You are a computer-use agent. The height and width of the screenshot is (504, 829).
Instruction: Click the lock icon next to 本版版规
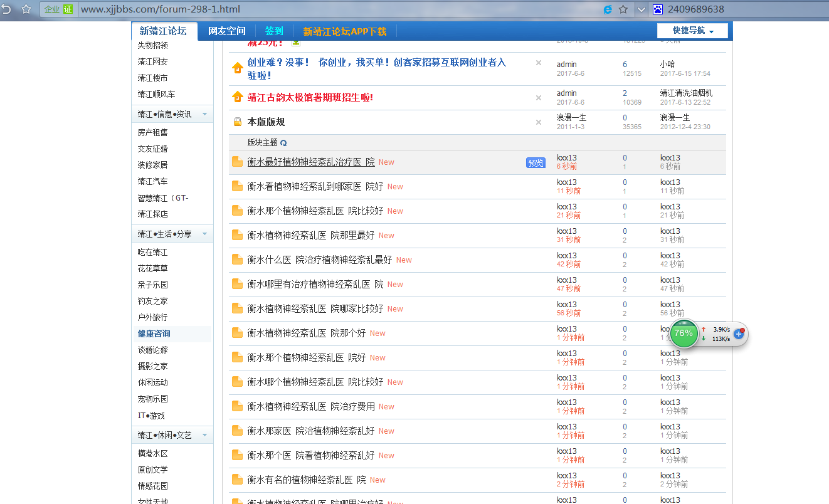236,122
